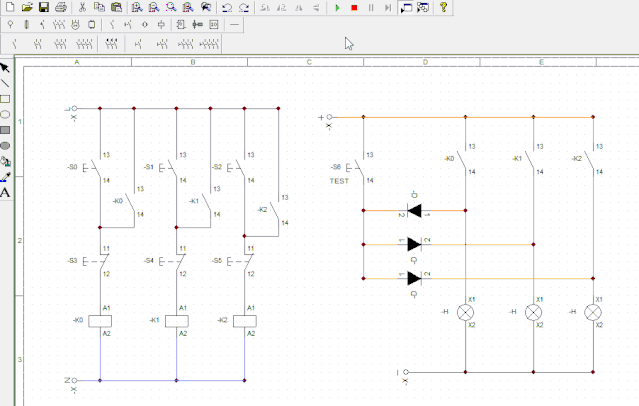Screen dimensions: 639x406
Task: Open a file with the folder icon
Action: [x=26, y=7]
